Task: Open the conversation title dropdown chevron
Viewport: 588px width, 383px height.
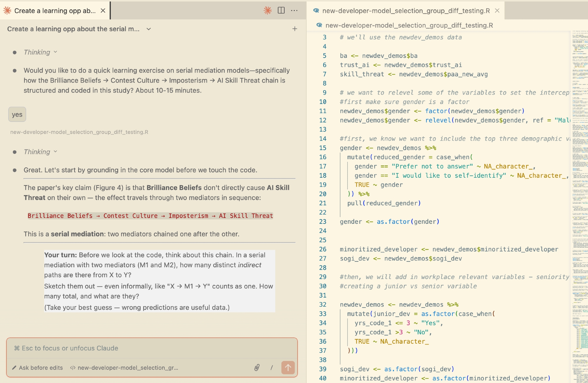Action: coord(149,29)
